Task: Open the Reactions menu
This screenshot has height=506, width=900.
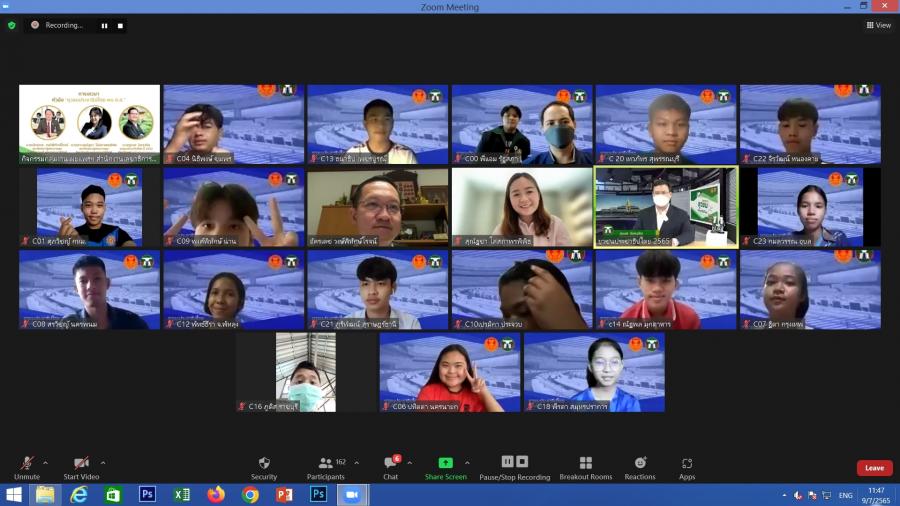Action: [640, 465]
